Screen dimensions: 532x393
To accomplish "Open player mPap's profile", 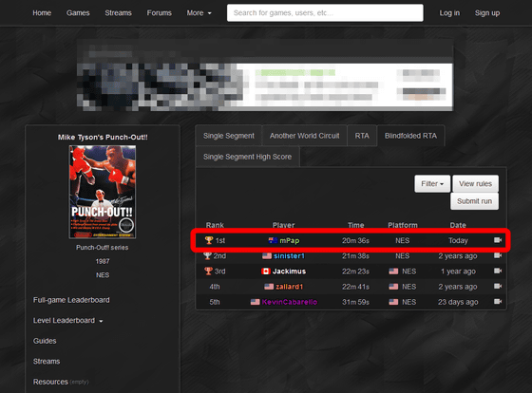I will click(290, 240).
